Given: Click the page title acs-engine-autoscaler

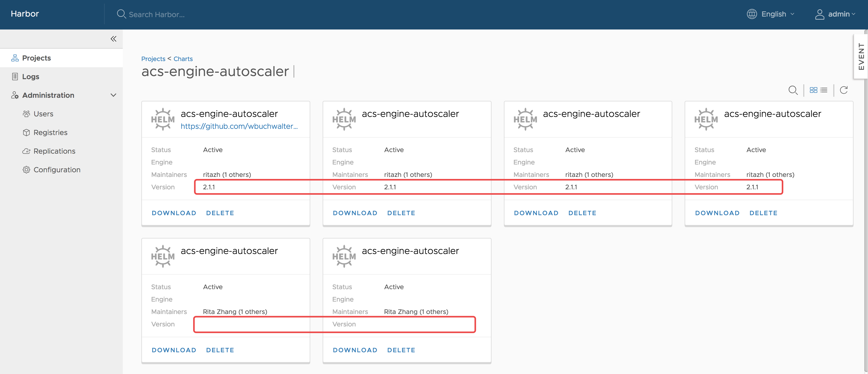Looking at the screenshot, I should click(x=215, y=71).
